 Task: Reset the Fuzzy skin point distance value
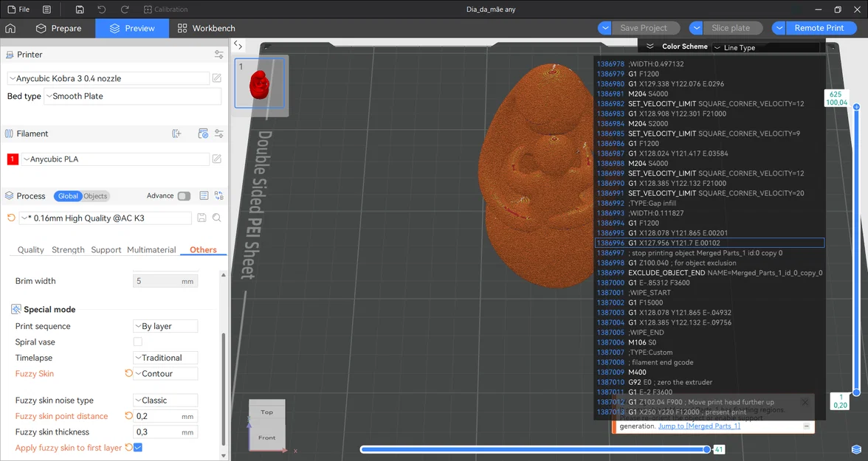coord(128,416)
